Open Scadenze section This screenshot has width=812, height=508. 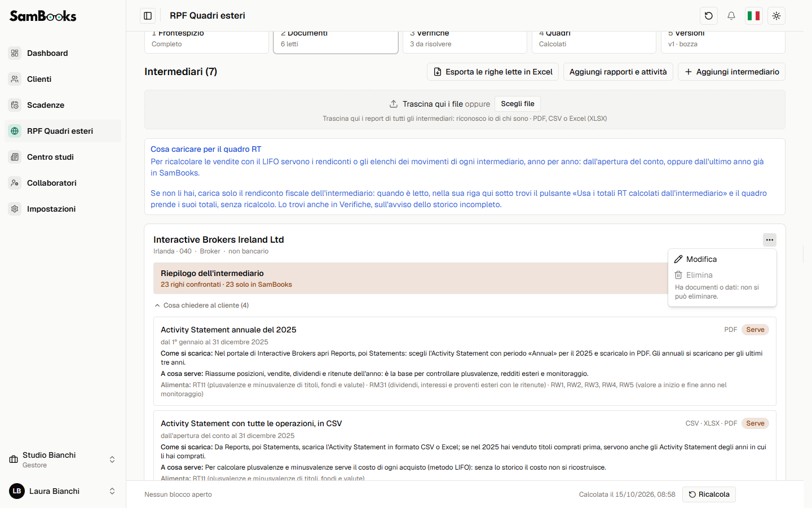tap(63, 105)
